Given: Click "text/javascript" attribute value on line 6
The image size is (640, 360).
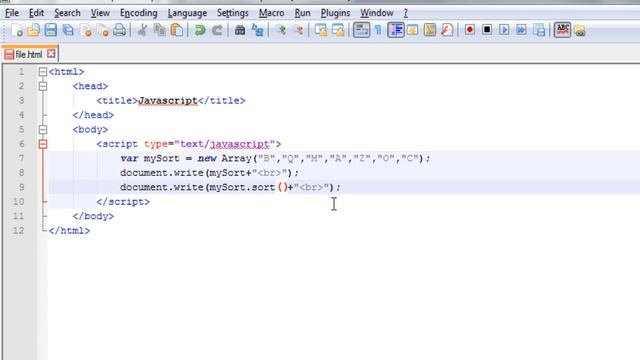Looking at the screenshot, I should pyautogui.click(x=224, y=144).
